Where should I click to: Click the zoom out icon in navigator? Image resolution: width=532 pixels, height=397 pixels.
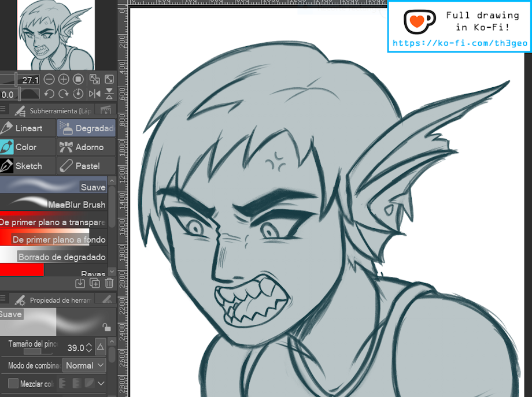point(49,80)
